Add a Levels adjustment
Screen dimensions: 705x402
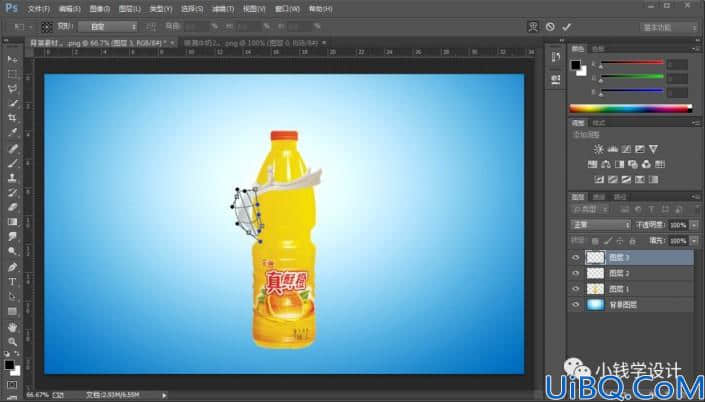612,149
